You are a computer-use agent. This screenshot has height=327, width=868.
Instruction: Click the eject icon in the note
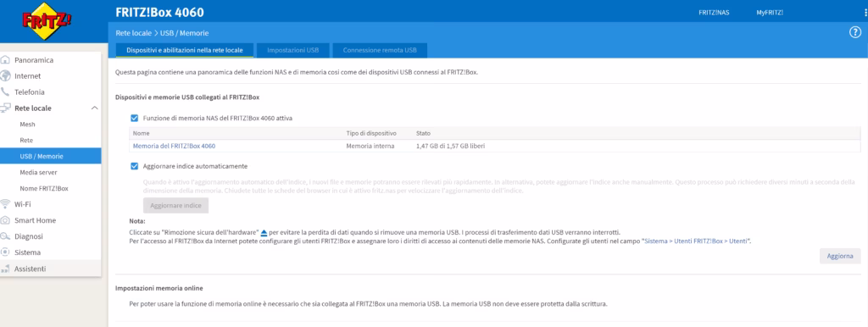coord(264,232)
